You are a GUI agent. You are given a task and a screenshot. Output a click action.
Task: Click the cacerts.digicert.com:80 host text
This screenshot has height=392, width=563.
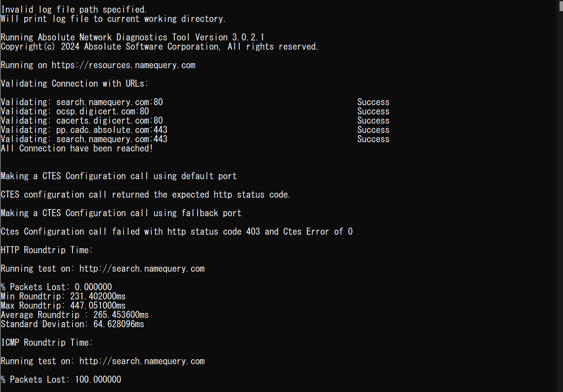[x=110, y=121]
